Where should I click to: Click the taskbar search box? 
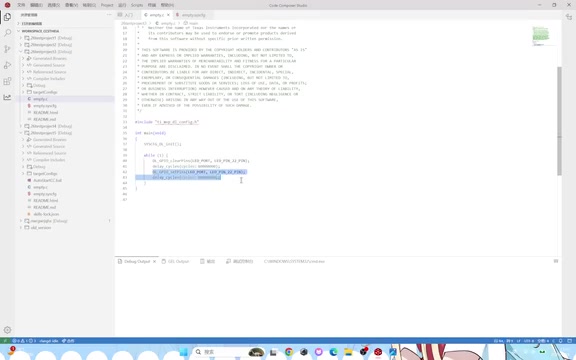[x=228, y=352]
